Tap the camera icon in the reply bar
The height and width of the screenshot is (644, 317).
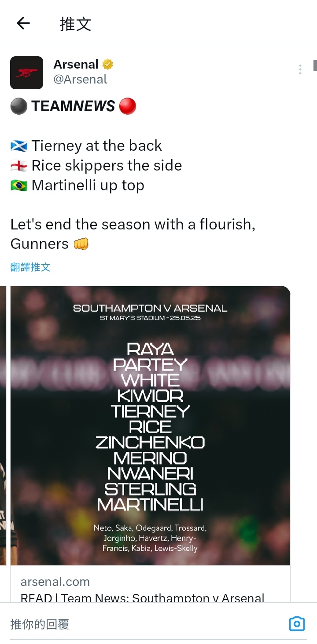tap(297, 624)
